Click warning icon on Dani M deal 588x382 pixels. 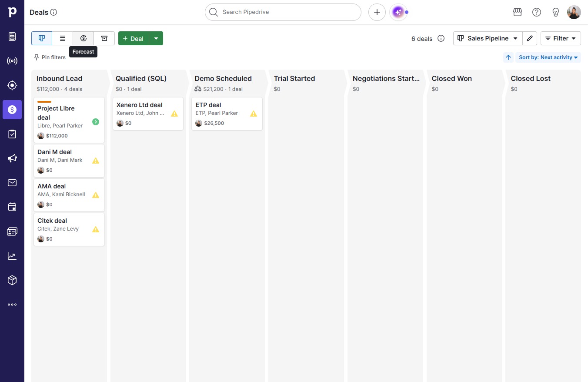[96, 161]
